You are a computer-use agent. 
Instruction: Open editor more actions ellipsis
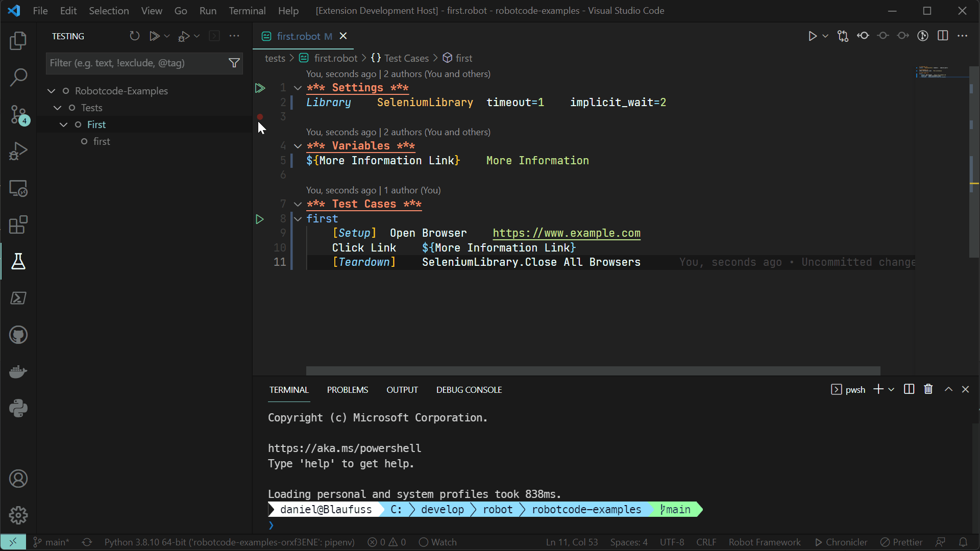(963, 36)
